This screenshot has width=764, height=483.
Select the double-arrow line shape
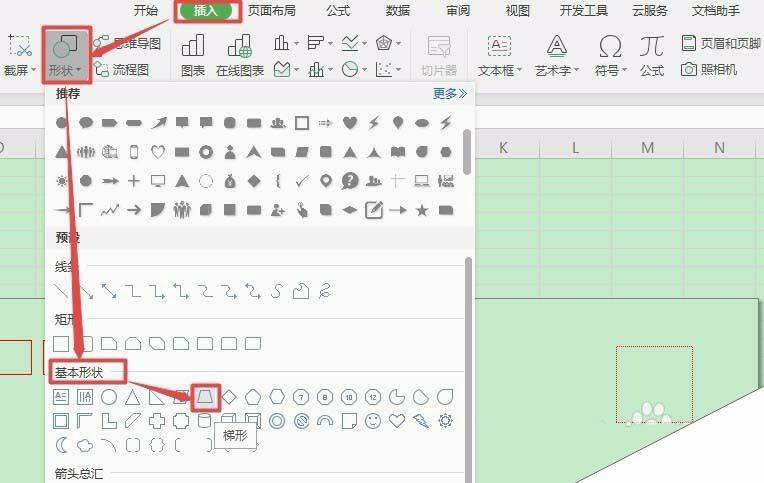(109, 291)
